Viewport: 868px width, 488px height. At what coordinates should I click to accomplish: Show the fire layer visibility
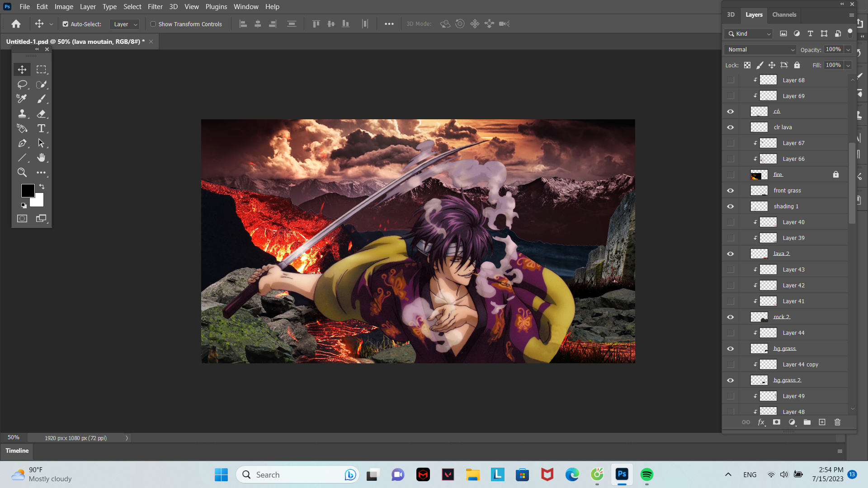tap(730, 175)
